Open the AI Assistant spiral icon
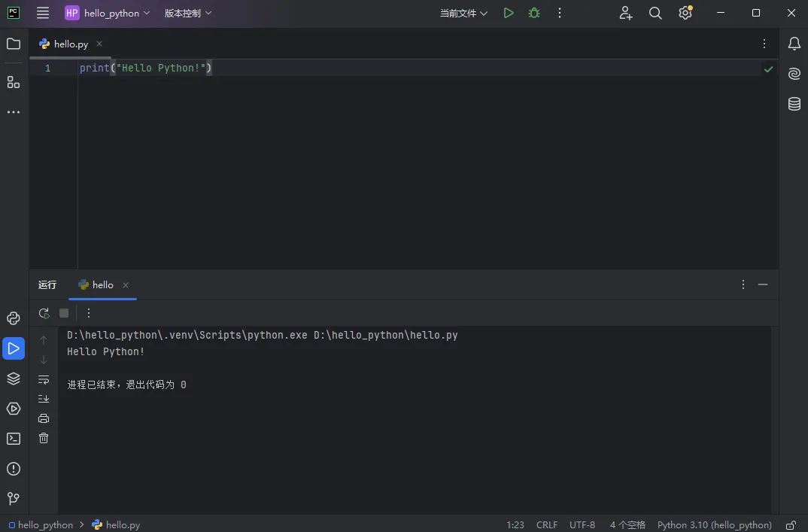 (794, 74)
